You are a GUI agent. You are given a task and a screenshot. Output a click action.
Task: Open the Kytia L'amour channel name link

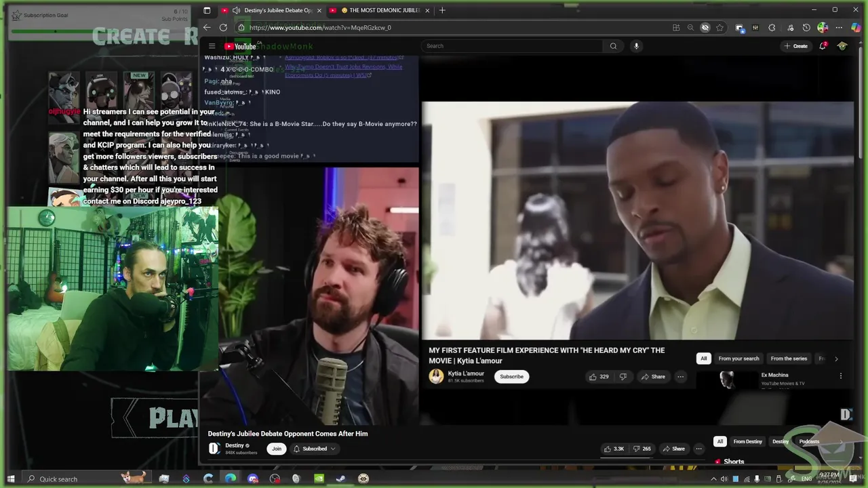tap(466, 373)
